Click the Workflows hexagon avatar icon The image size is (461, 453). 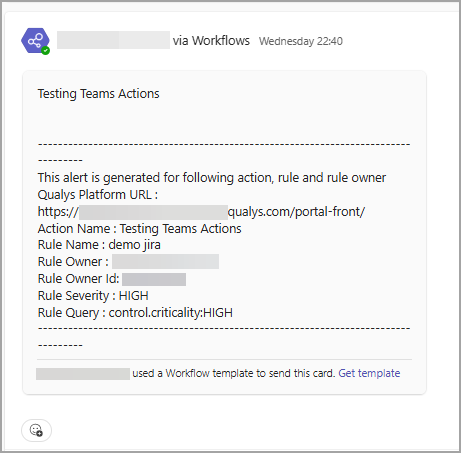point(35,41)
